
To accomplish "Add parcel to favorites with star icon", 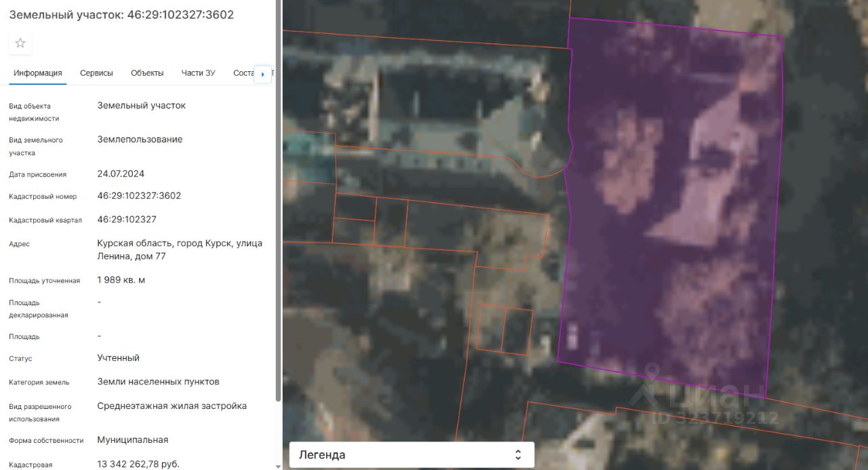I will click(x=20, y=43).
